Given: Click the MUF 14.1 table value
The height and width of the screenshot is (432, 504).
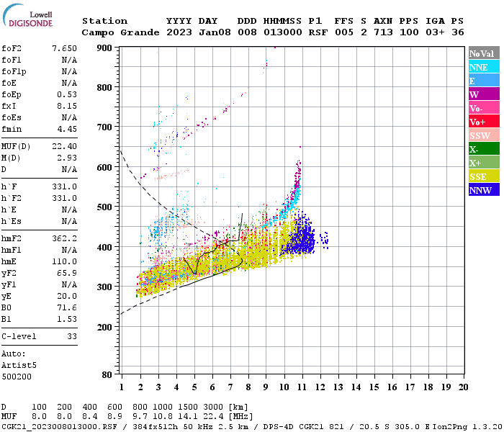Looking at the screenshot, I should tap(188, 416).
